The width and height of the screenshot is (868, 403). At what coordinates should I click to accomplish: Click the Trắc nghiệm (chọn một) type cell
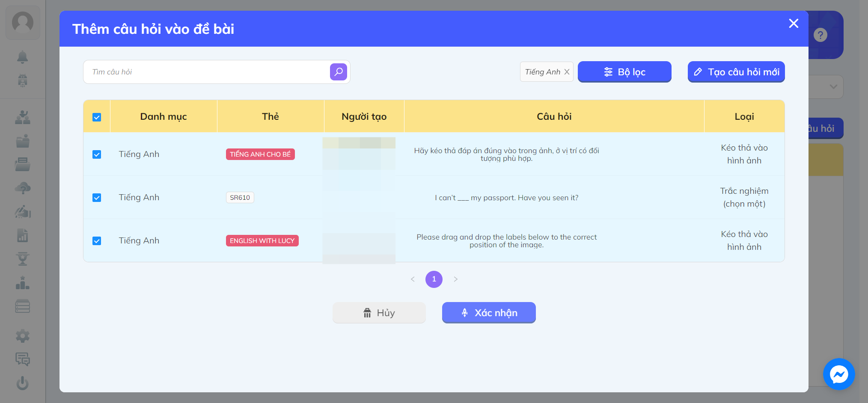pos(744,197)
